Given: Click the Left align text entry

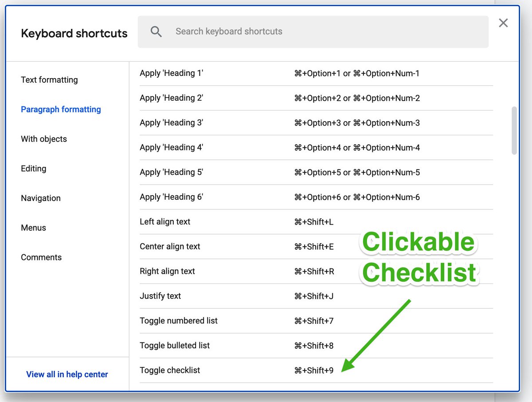Looking at the screenshot, I should tap(165, 222).
